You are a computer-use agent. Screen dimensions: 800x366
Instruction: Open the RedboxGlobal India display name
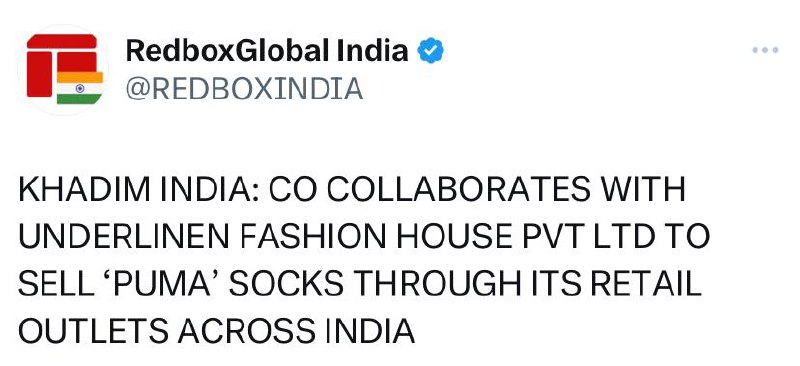point(267,51)
